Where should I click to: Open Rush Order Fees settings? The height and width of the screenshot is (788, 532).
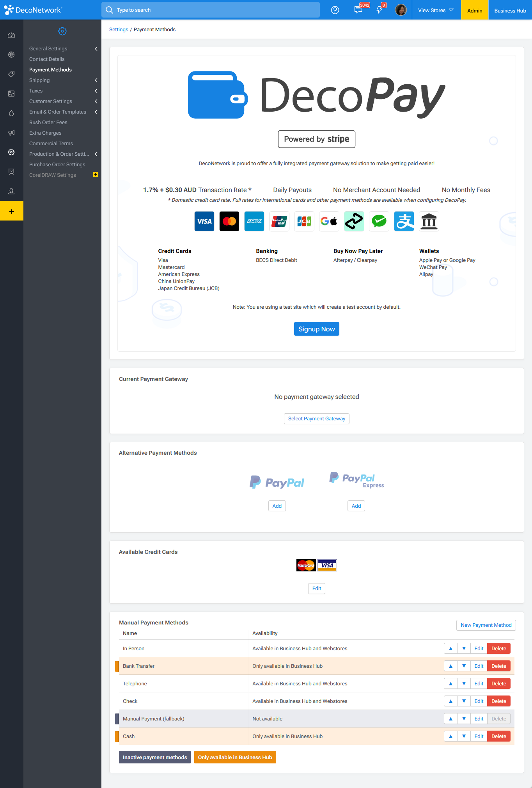(x=48, y=122)
